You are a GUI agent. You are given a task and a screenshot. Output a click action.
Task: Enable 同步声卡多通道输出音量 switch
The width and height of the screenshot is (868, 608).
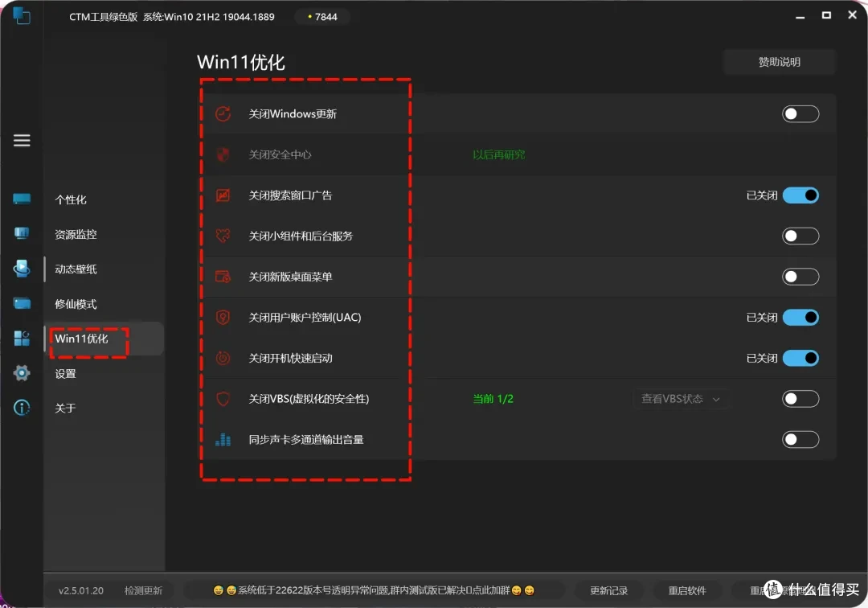point(800,440)
